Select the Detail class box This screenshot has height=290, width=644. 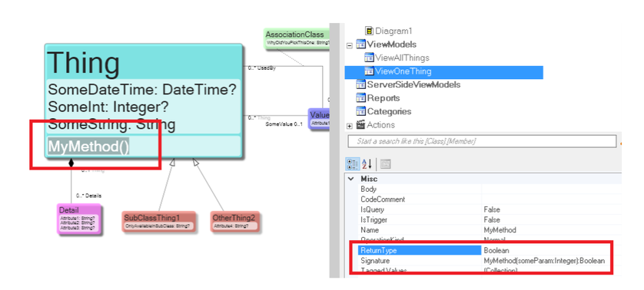(78, 218)
